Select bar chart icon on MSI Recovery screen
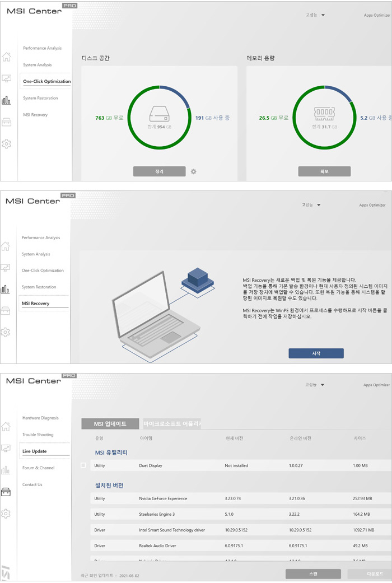The image size is (392, 583). [x=5, y=290]
